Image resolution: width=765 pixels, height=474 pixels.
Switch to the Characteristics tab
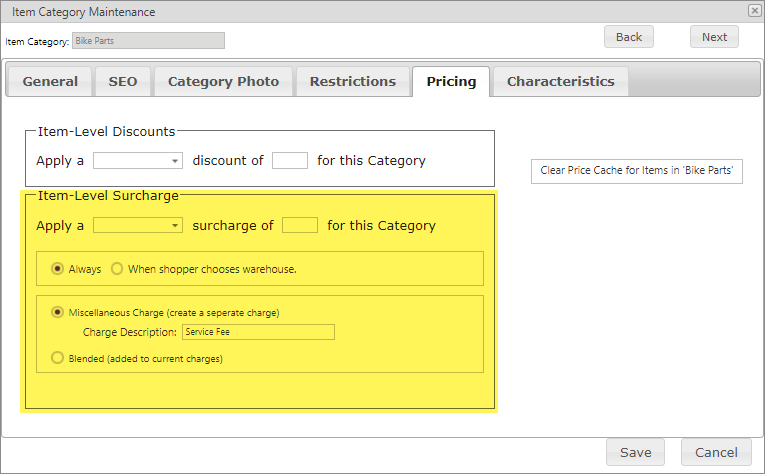[561, 81]
